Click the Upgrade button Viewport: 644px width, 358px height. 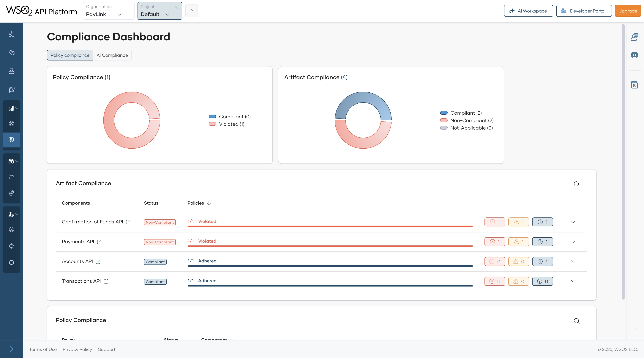coord(627,11)
